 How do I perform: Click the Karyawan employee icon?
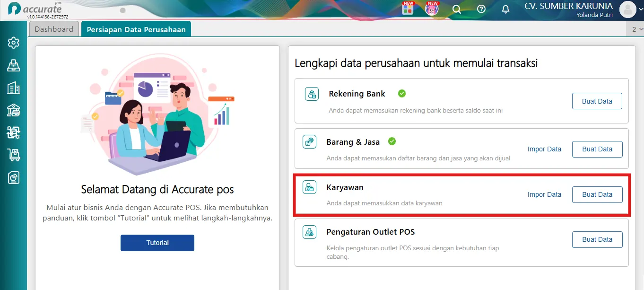coord(310,187)
